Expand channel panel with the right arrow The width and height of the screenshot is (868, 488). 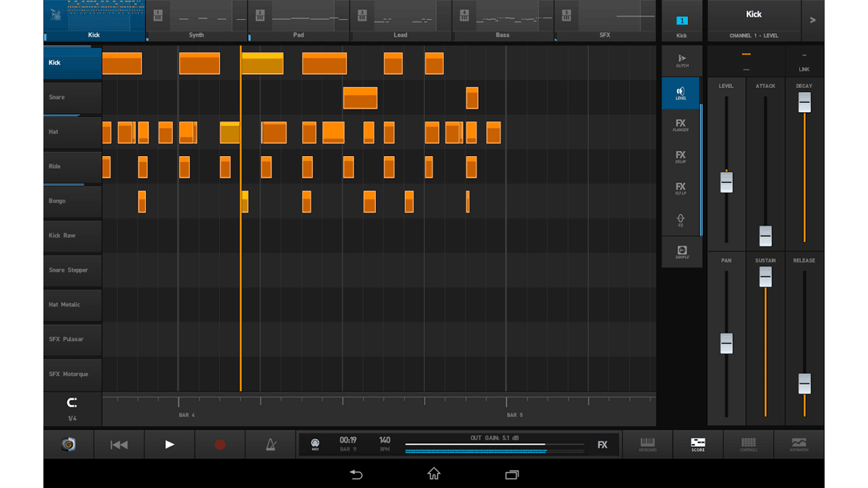813,20
